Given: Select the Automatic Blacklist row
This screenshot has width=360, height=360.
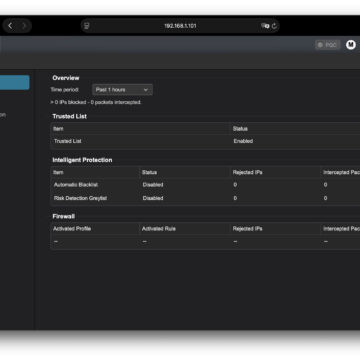Looking at the screenshot, I should coord(76,185).
